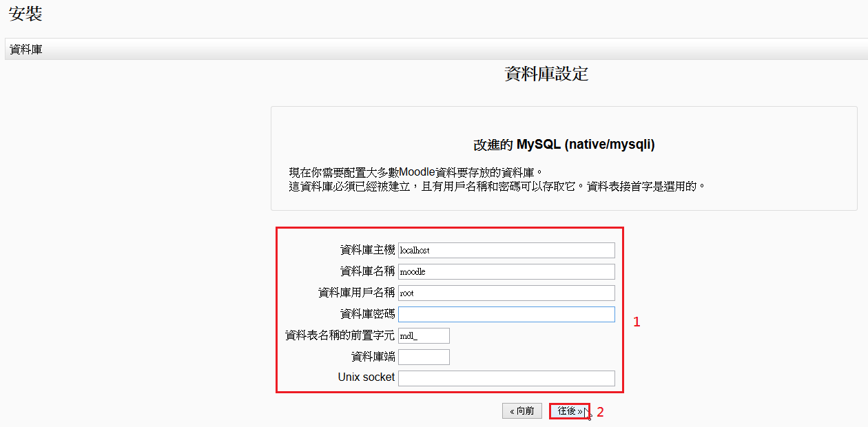868x427 pixels.
Task: Click the 資料庫名稱 label text
Action: point(367,271)
